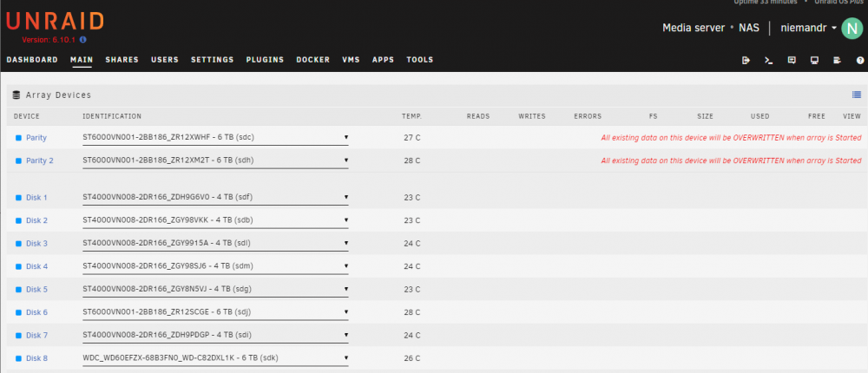Screen dimensions: 868x373
Task: Select the Main tab
Action: click(82, 60)
